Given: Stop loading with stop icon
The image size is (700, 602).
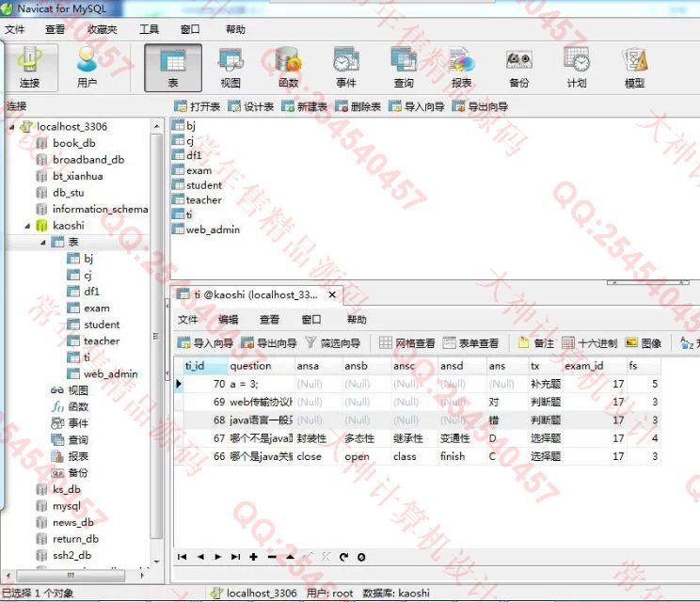Looking at the screenshot, I should point(361,557).
